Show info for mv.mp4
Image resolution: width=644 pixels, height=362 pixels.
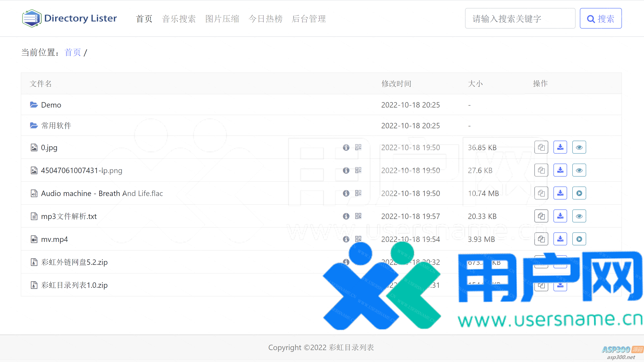pos(346,239)
